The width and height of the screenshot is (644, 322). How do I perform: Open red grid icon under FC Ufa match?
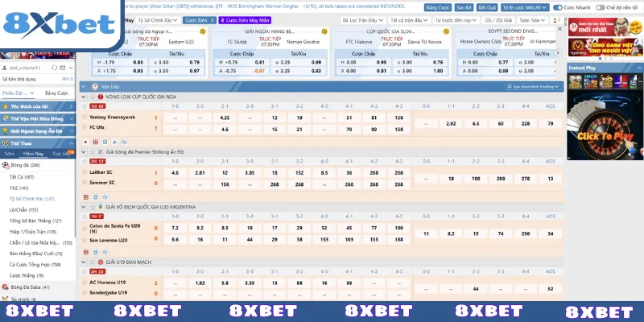95,142
